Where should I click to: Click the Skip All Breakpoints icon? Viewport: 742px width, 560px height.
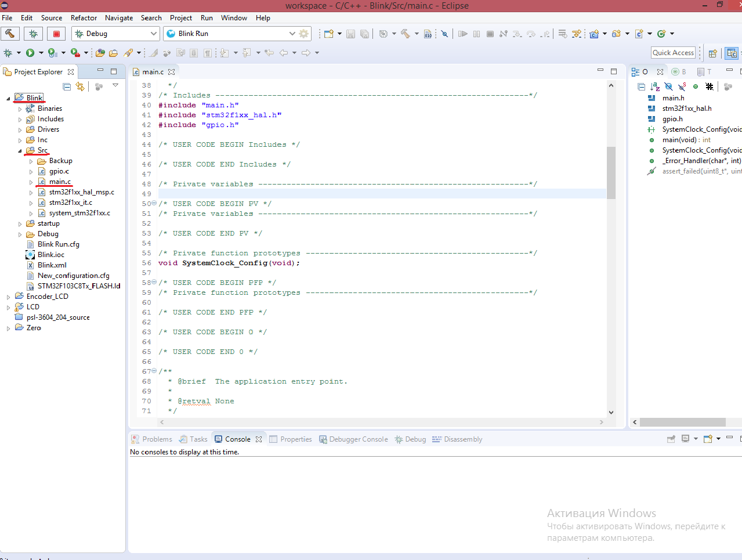[x=444, y=34]
